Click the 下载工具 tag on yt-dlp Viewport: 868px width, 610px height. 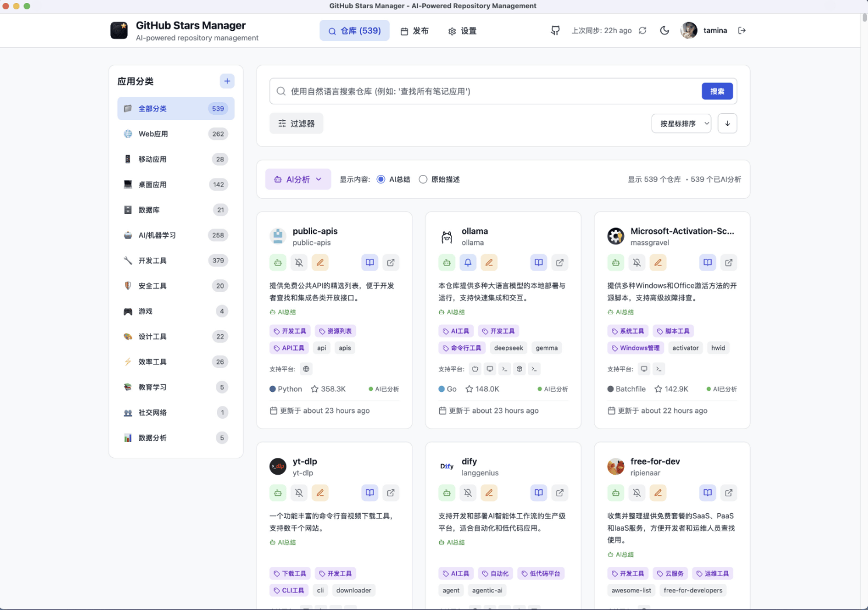point(290,574)
